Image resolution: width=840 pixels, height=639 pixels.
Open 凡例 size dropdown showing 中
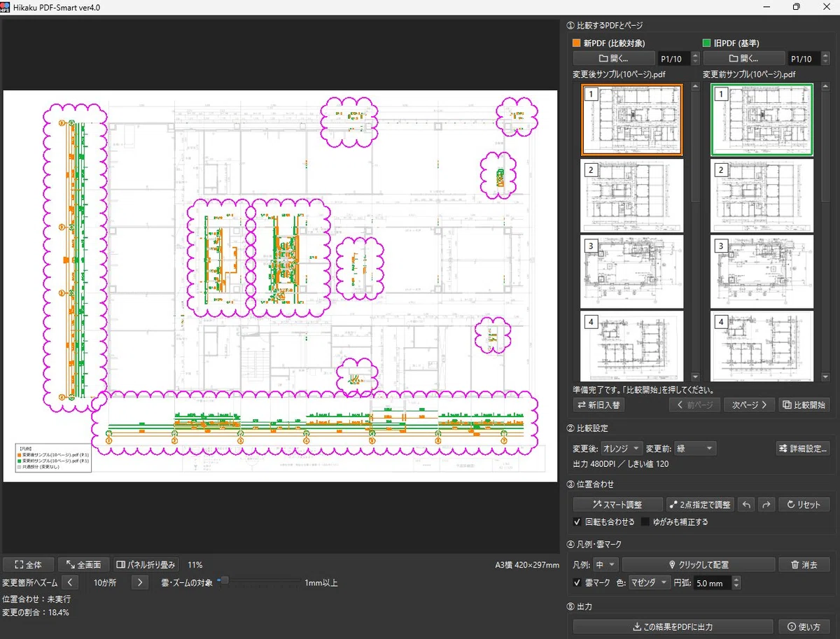[x=605, y=564]
